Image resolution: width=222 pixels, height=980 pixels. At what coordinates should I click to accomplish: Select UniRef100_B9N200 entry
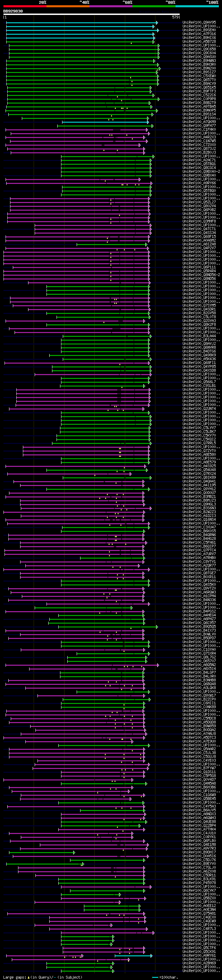coord(199,68)
